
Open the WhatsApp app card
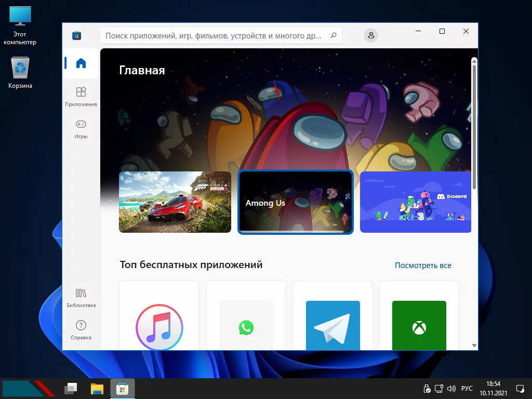246,315
